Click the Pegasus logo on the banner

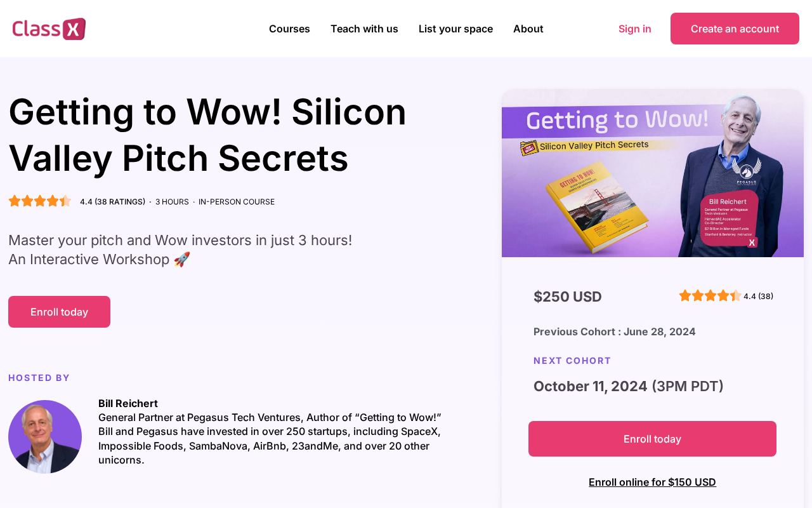coord(746,170)
